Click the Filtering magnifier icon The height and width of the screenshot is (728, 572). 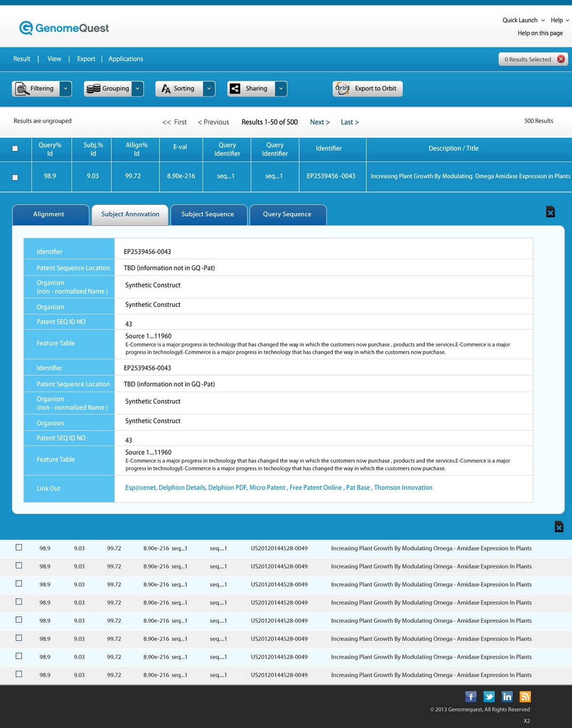coord(22,89)
